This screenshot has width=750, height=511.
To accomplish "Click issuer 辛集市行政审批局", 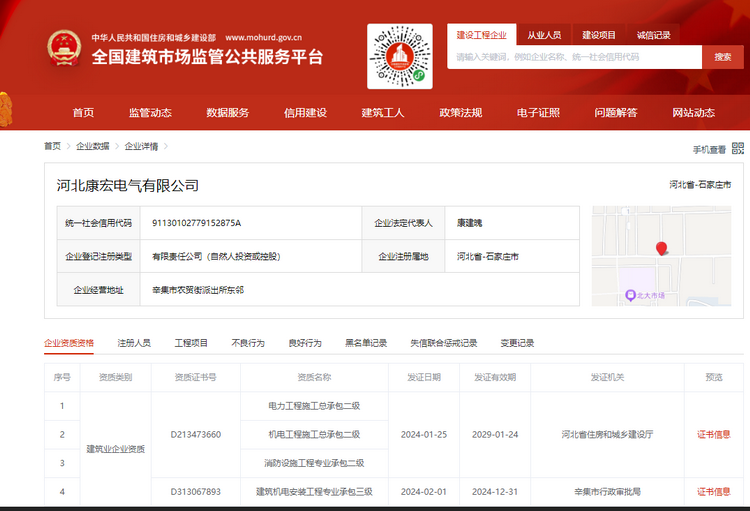I will [607, 491].
